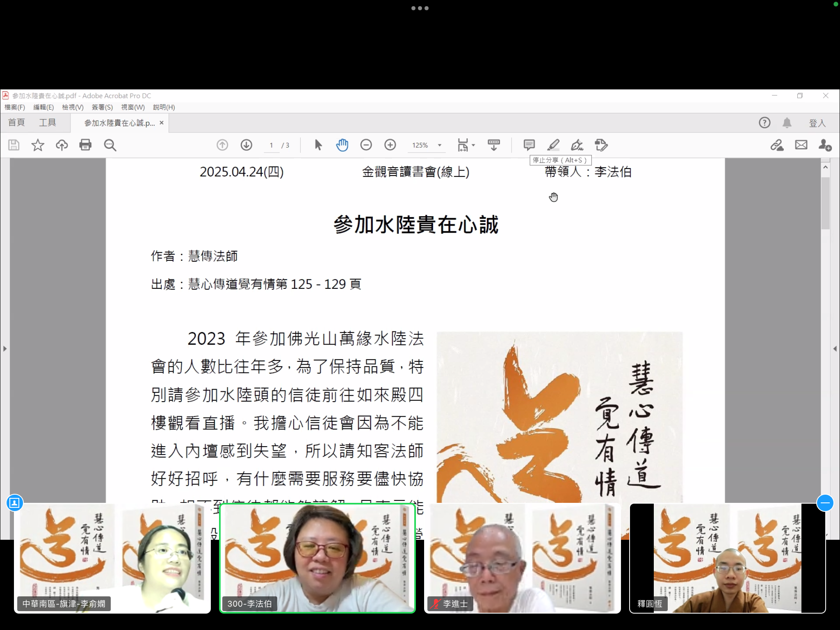The image size is (840, 630).
Task: Click the page number input field
Action: coord(271,145)
